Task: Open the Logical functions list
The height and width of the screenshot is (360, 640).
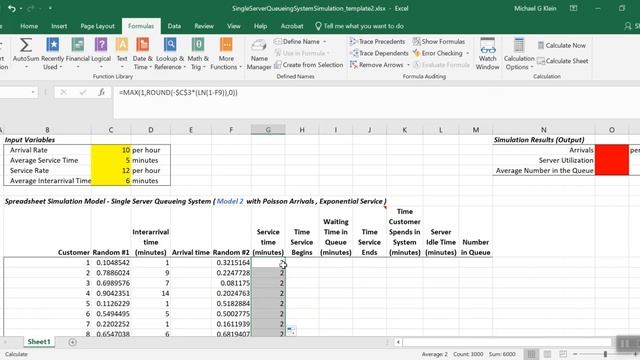Action: (x=101, y=53)
